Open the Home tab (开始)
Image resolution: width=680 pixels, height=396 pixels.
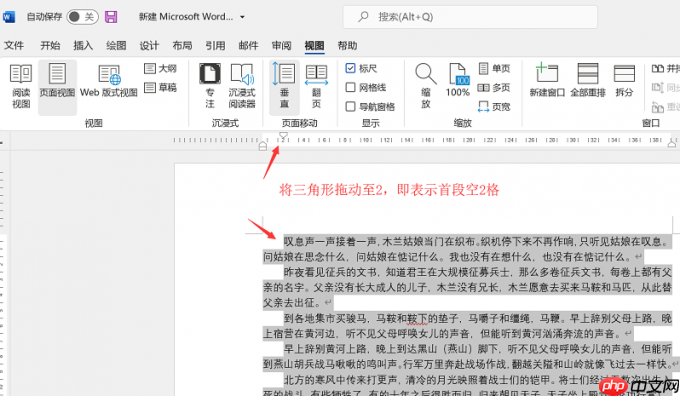point(50,46)
